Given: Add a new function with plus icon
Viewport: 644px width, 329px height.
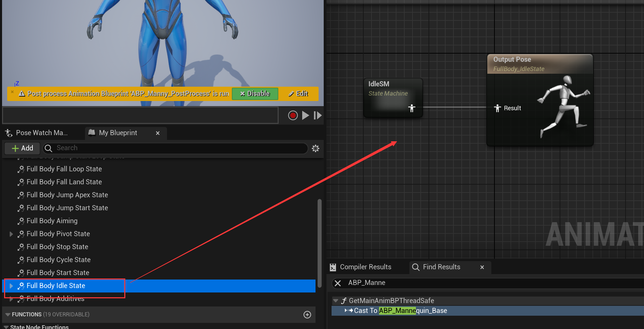Looking at the screenshot, I should tap(307, 315).
